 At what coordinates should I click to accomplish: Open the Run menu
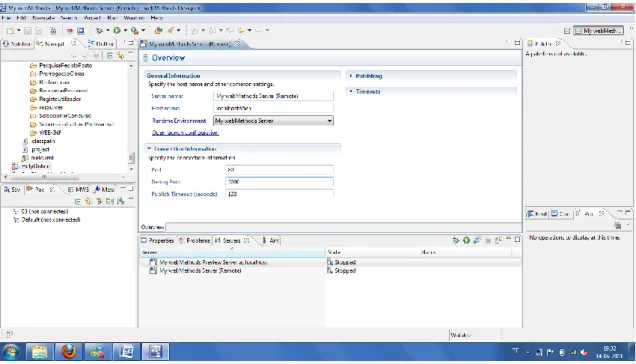[x=112, y=18]
